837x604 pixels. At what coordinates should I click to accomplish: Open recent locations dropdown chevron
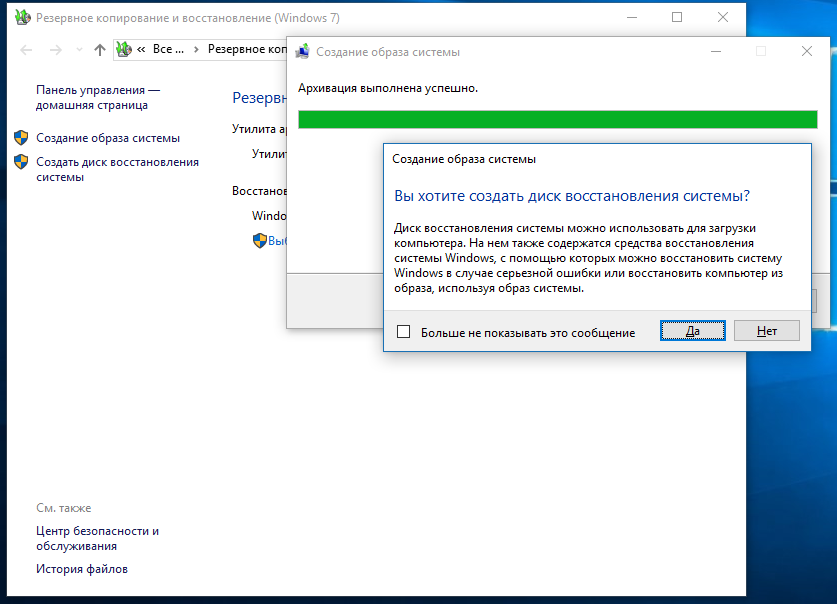click(x=79, y=50)
